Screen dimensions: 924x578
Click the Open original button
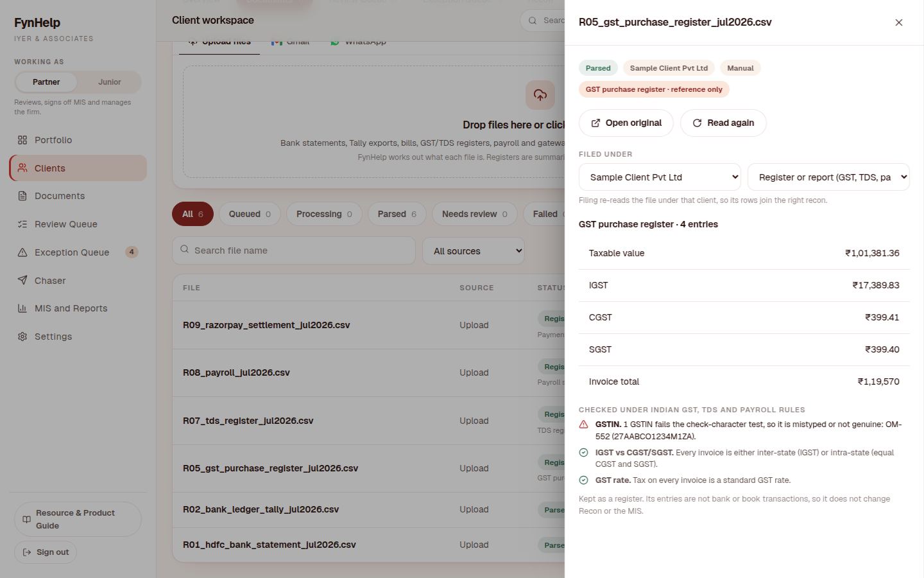(626, 123)
